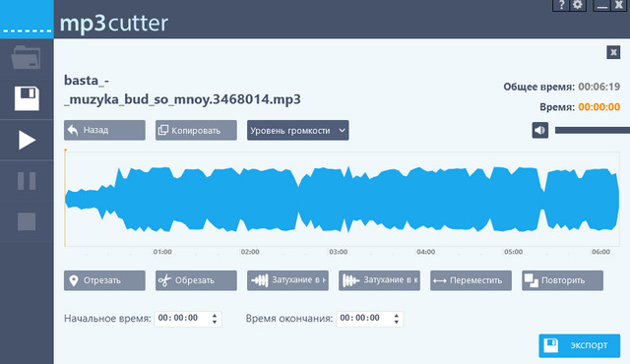Viewport: 630px width, 364px height.
Task: Adjust the volume slider bar
Action: pos(593,130)
